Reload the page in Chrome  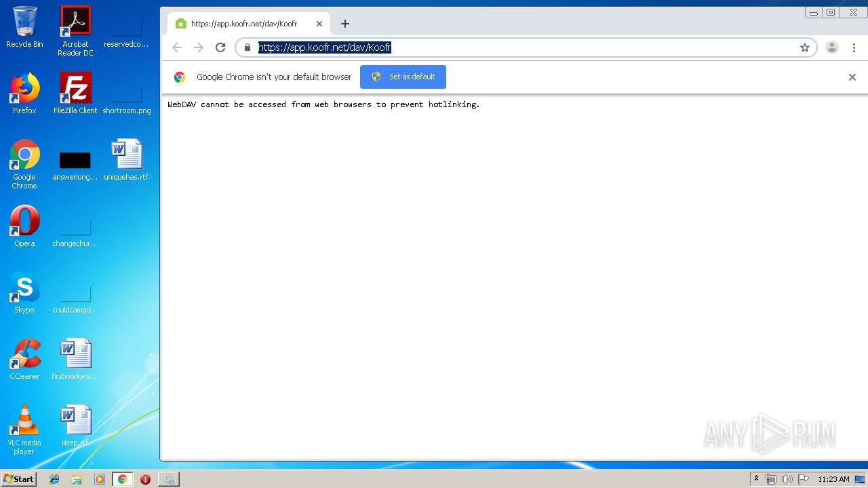220,47
